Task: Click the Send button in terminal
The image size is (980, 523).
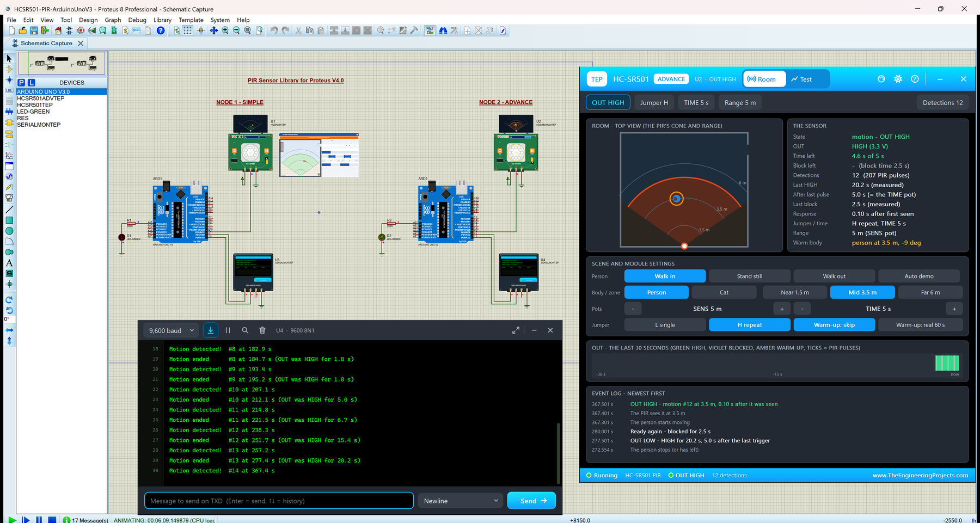Action: coord(531,501)
